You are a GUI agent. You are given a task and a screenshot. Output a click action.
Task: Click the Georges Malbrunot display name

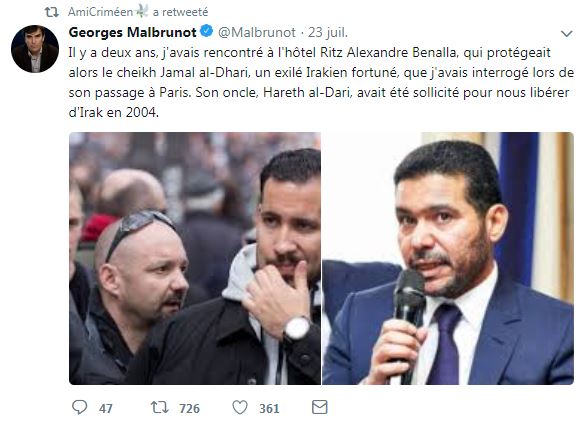point(133,32)
